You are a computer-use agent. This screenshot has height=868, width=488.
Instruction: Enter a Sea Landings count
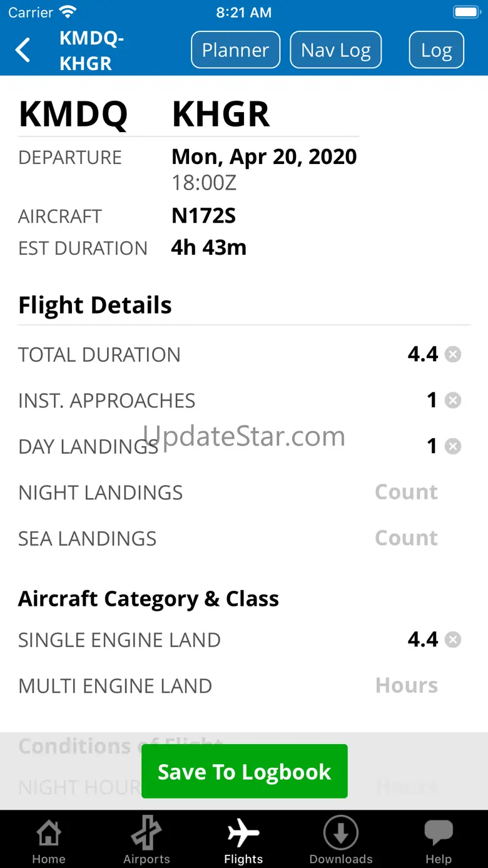pos(406,538)
